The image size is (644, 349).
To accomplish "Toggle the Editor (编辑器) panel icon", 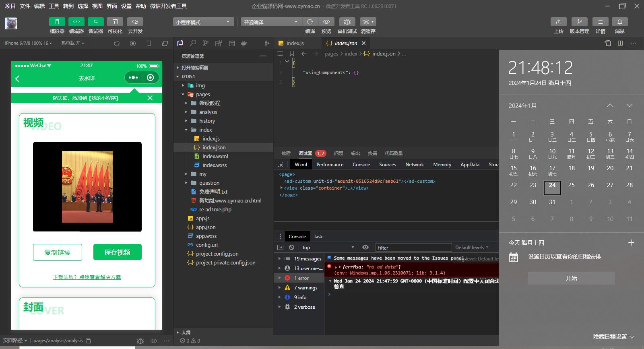I will (76, 22).
